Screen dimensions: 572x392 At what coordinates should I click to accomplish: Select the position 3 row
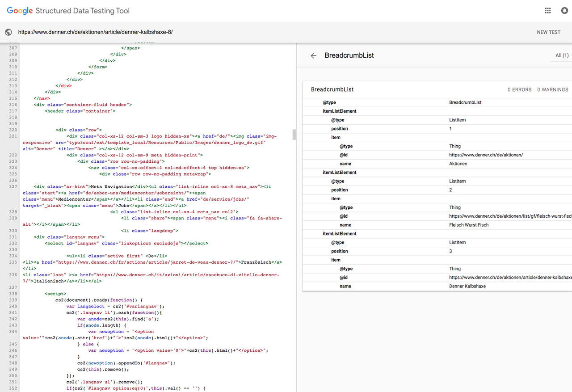(437, 251)
